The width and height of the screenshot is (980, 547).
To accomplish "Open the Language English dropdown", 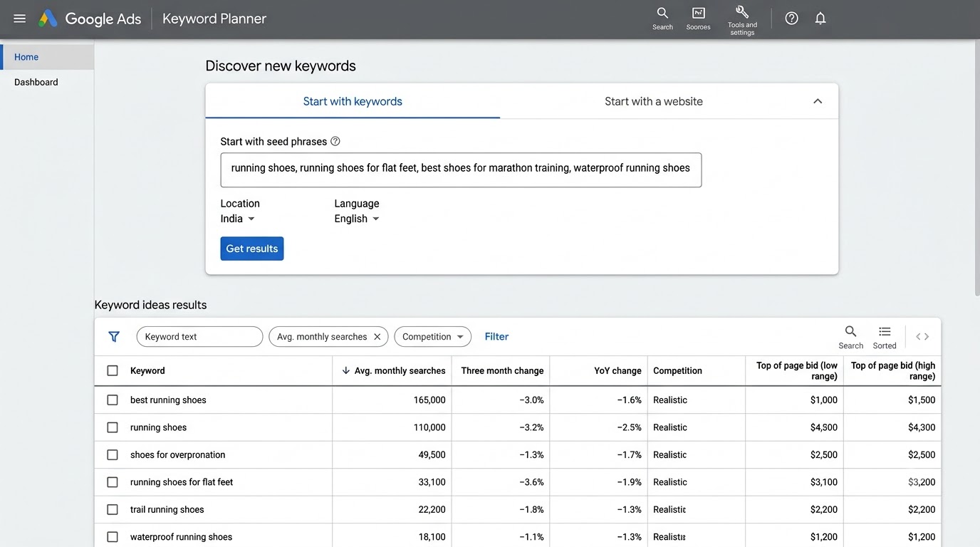I will pyautogui.click(x=357, y=219).
